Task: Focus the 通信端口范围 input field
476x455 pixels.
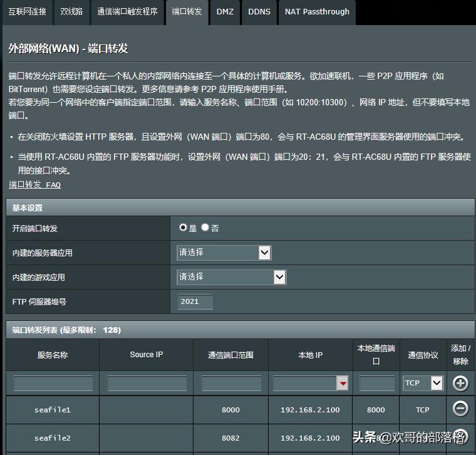Action: (231, 384)
